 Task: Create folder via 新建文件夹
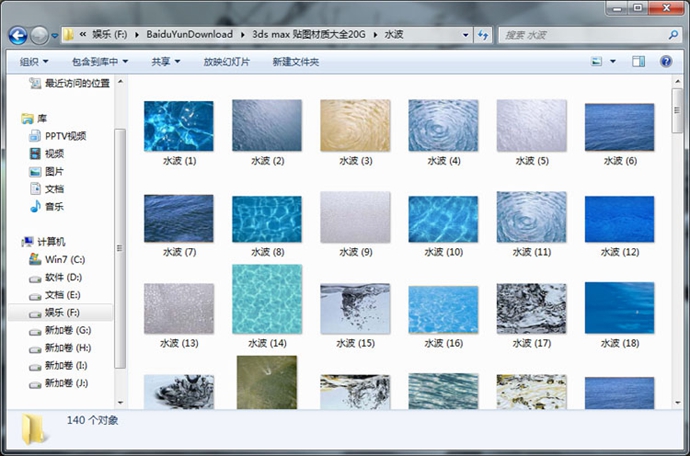click(296, 62)
